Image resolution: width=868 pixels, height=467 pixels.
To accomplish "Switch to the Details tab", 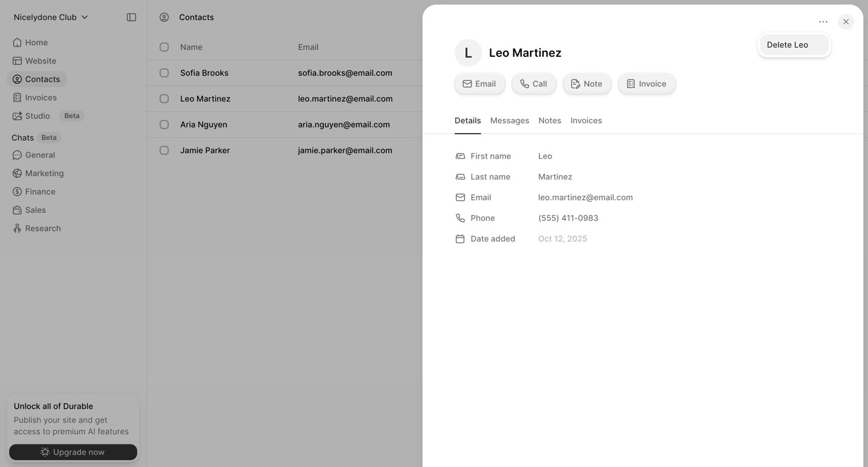I will (468, 120).
